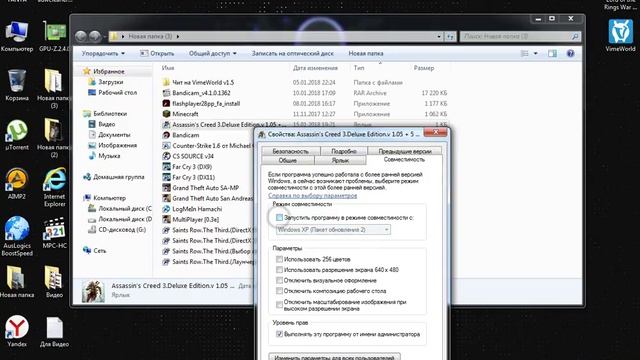Select Домашняя группа in the navigation pane
640x360 pixels.
point(119,177)
